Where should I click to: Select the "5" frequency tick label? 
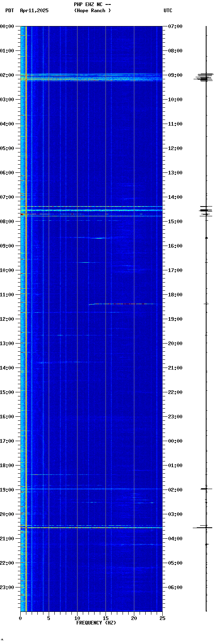coord(49,618)
